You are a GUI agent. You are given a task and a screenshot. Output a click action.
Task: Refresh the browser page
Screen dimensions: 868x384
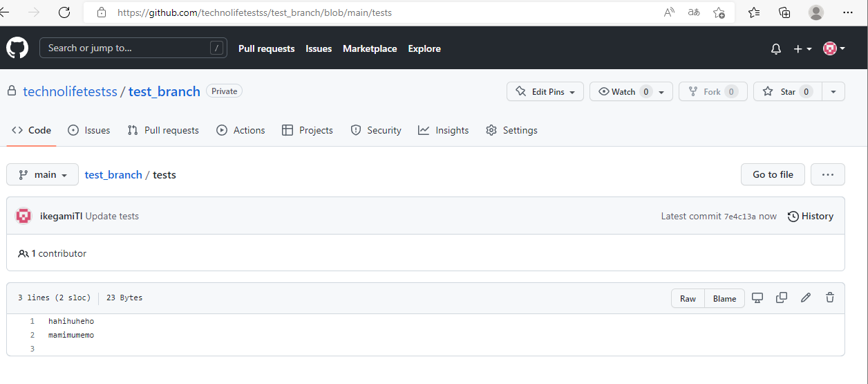[64, 12]
